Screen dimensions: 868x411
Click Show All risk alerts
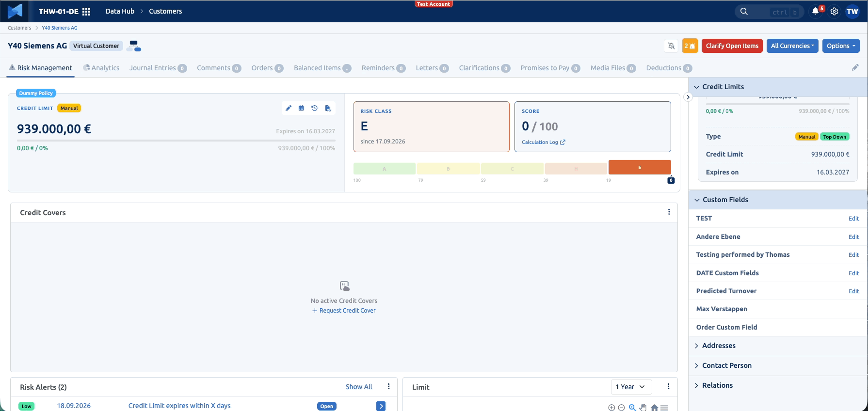click(359, 387)
